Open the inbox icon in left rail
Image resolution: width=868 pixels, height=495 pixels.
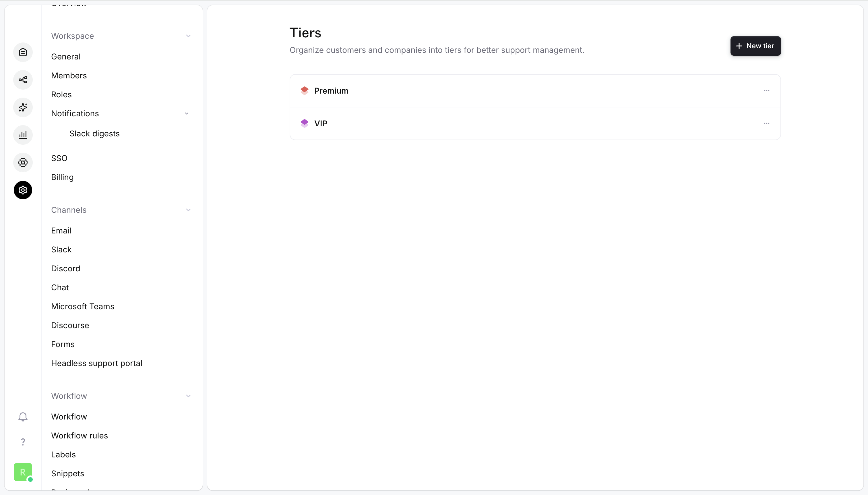(23, 52)
